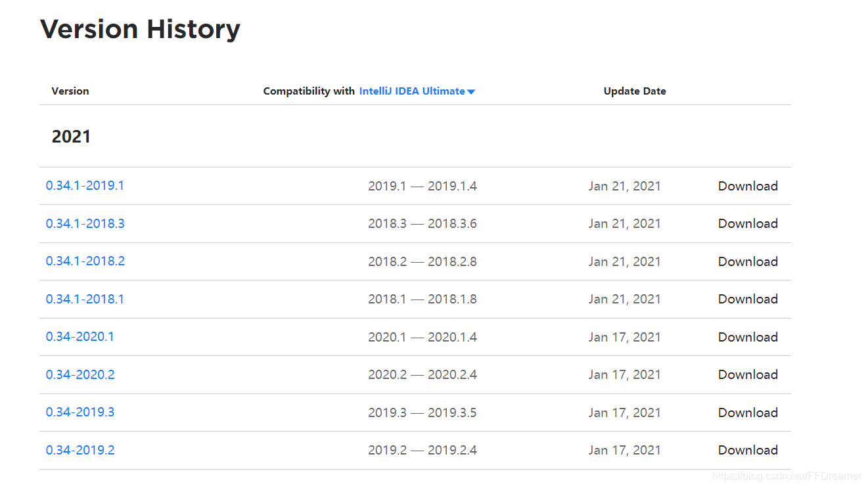Download version 0.34-2019.3

[x=748, y=412]
